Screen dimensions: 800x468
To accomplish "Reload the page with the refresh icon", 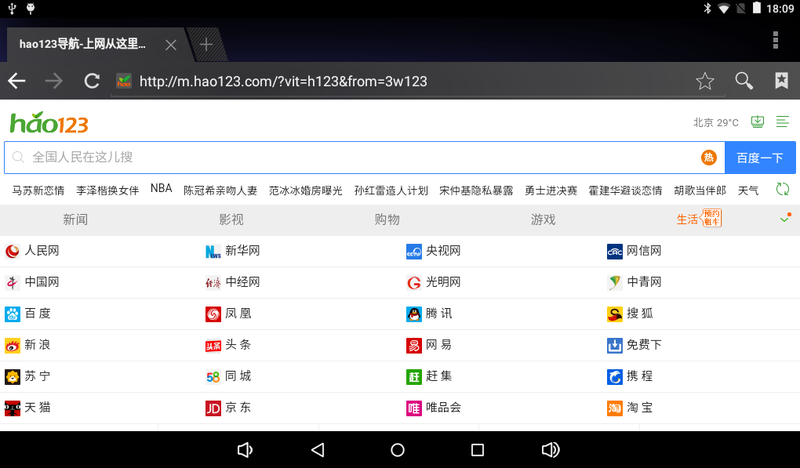I will pos(92,81).
